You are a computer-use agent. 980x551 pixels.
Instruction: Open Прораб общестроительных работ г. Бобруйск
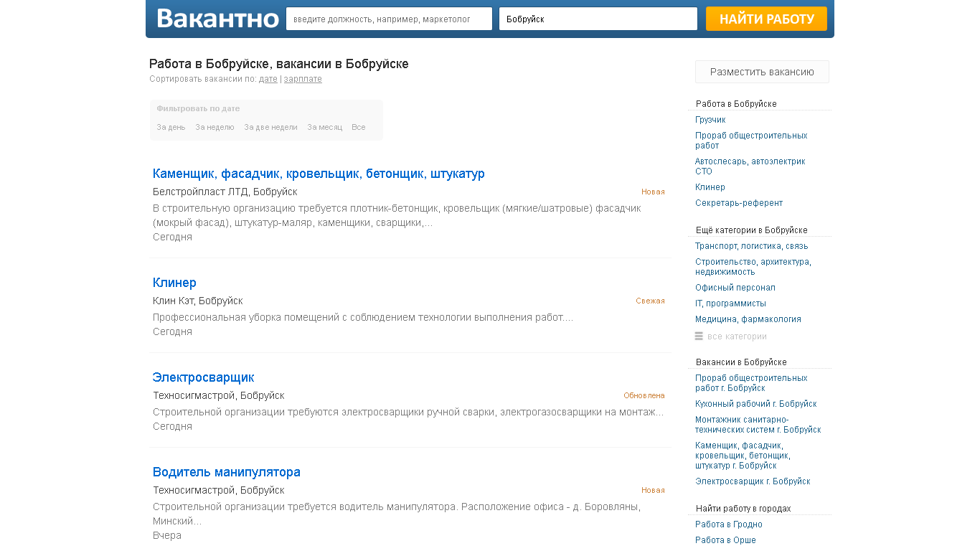[751, 383]
